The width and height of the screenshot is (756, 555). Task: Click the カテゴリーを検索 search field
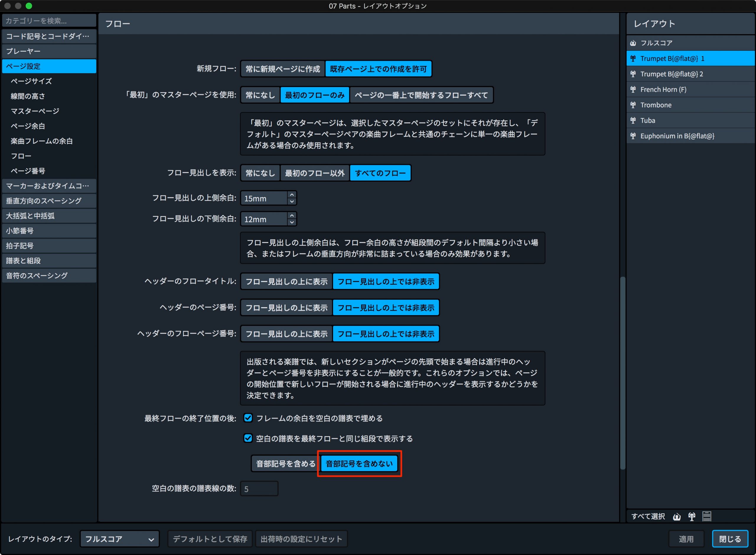(x=49, y=21)
